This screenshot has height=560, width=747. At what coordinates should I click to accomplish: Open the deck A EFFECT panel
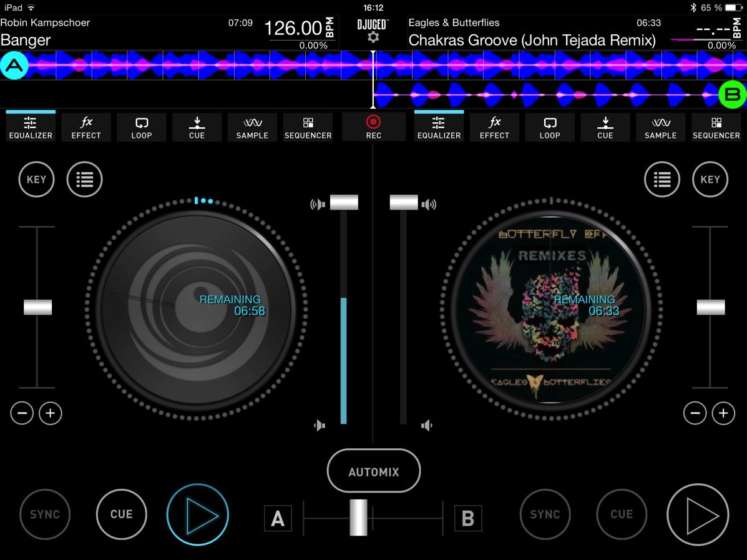pyautogui.click(x=86, y=127)
